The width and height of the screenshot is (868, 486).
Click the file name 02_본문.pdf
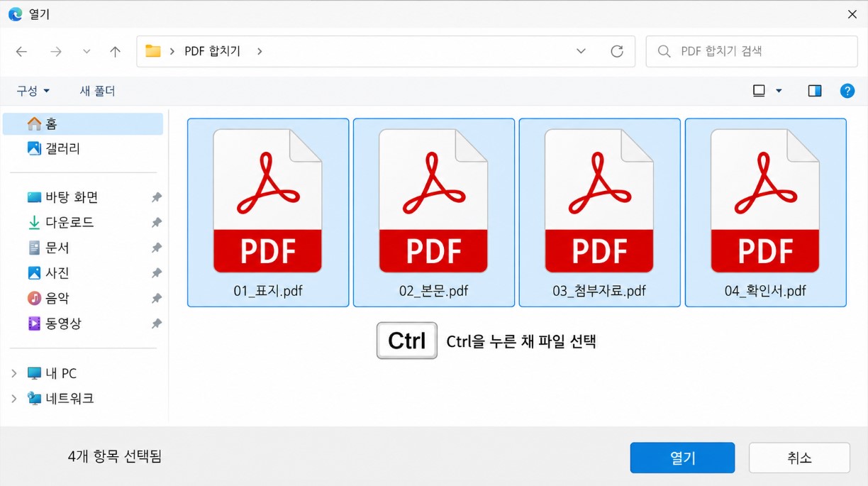pos(434,291)
